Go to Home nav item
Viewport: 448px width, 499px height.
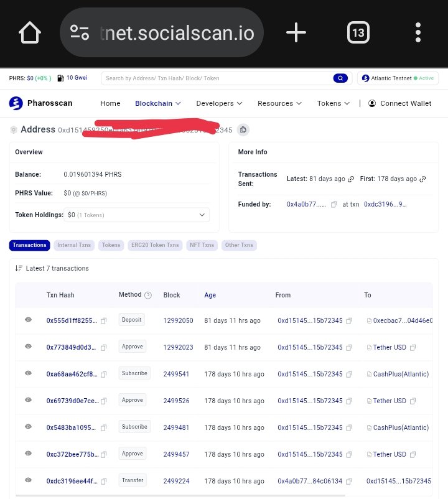110,103
